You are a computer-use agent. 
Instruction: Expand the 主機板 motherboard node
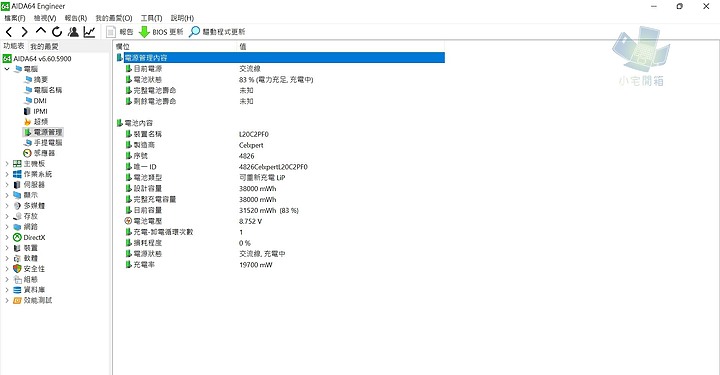(x=7, y=163)
